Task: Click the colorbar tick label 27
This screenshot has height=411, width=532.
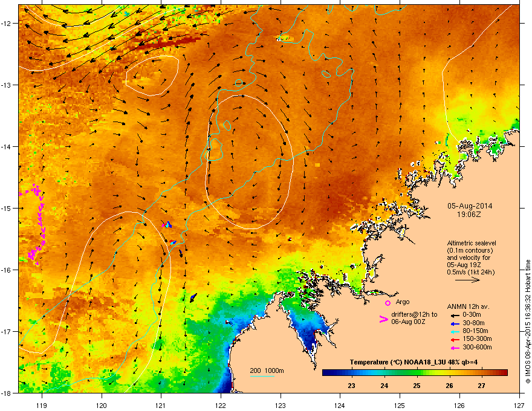Action: [x=481, y=386]
